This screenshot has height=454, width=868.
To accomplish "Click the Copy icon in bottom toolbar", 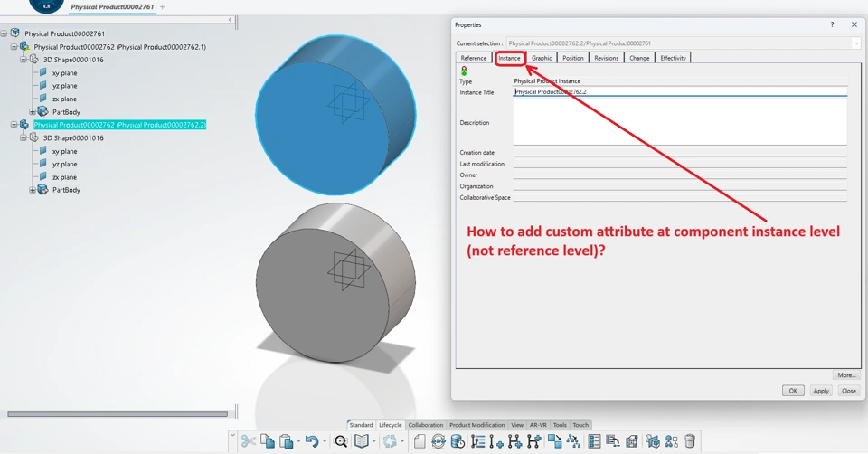I will [x=268, y=441].
